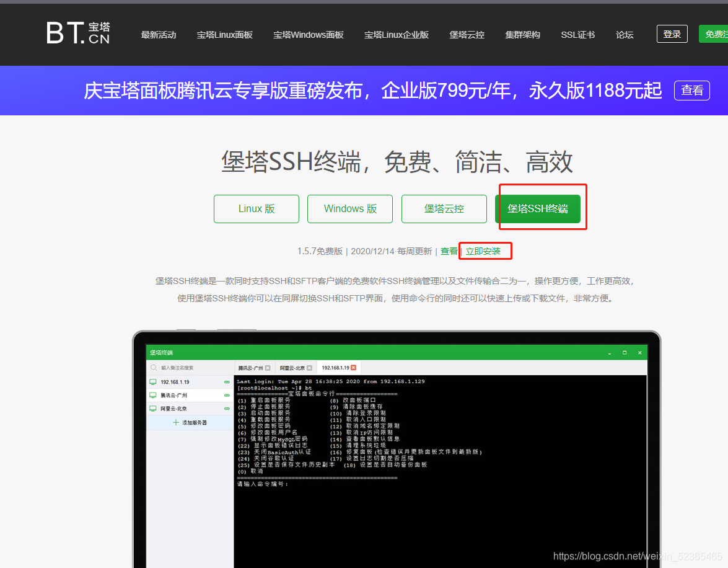Open 宝塔Windows面板 in the navigation bar
This screenshot has height=568, width=728.
[x=309, y=35]
